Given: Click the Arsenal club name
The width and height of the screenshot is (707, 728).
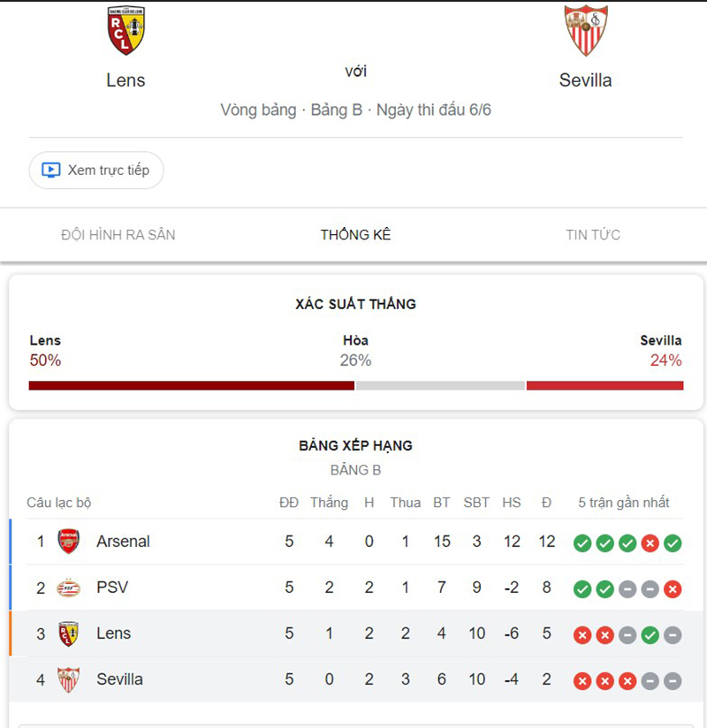Looking at the screenshot, I should point(123,542).
